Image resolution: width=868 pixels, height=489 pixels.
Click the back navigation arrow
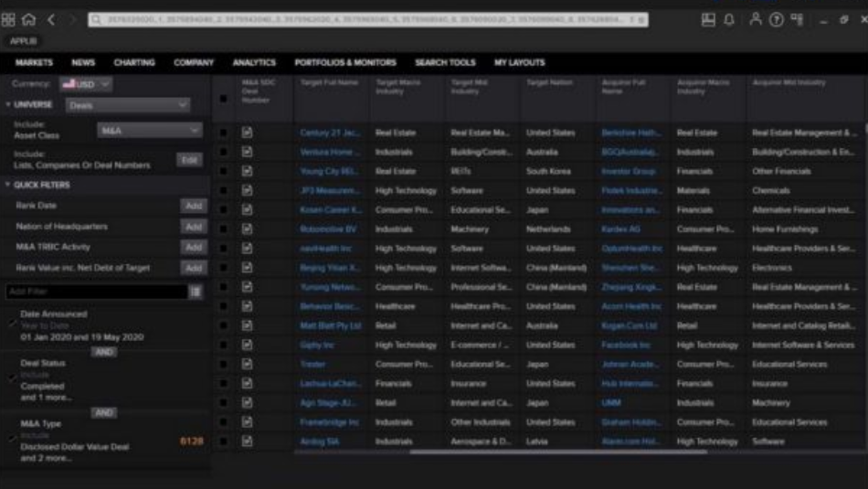point(51,19)
